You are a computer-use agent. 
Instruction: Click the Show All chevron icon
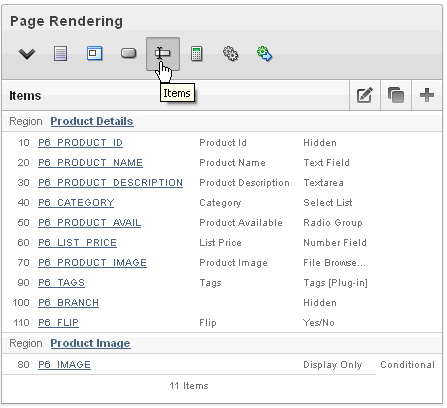coord(27,54)
